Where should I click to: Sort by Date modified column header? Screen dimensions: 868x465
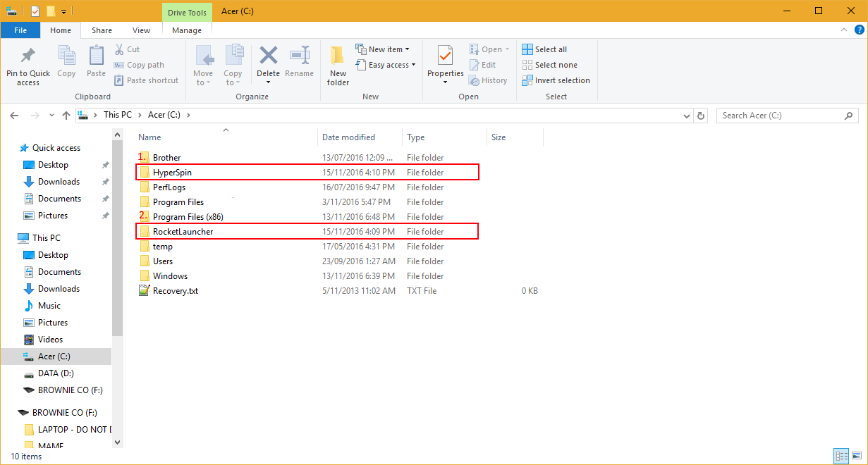click(360, 137)
